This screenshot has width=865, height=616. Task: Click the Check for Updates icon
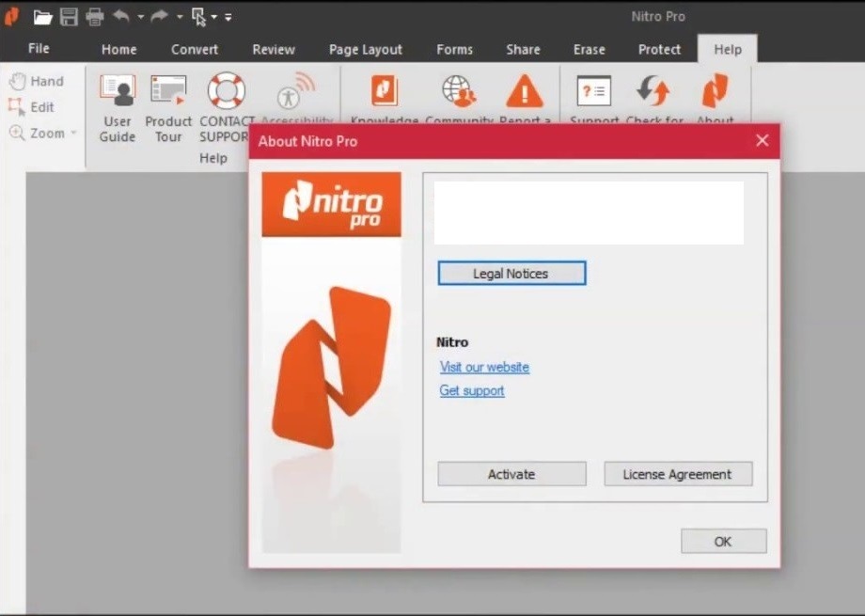[653, 90]
